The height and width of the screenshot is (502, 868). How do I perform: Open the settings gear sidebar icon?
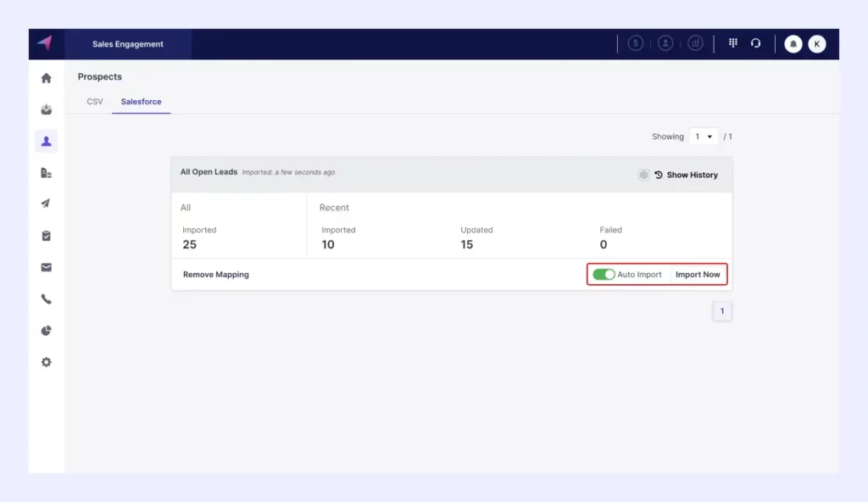47,362
